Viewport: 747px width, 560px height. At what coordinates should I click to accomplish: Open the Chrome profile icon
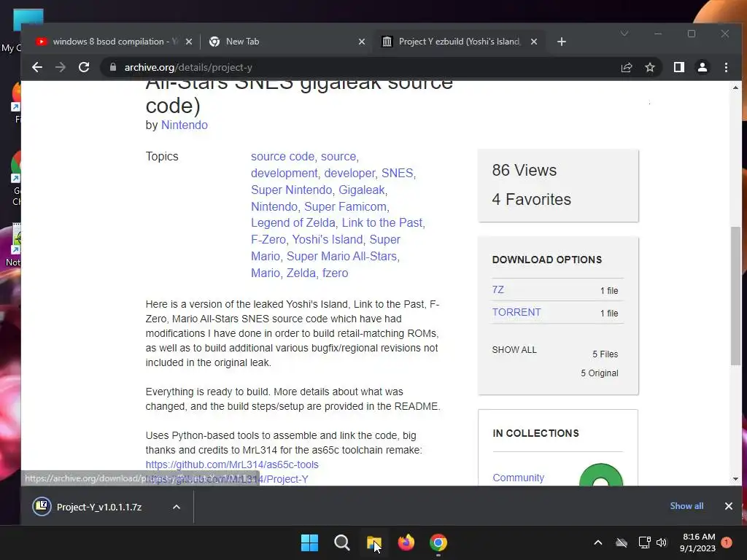click(703, 68)
